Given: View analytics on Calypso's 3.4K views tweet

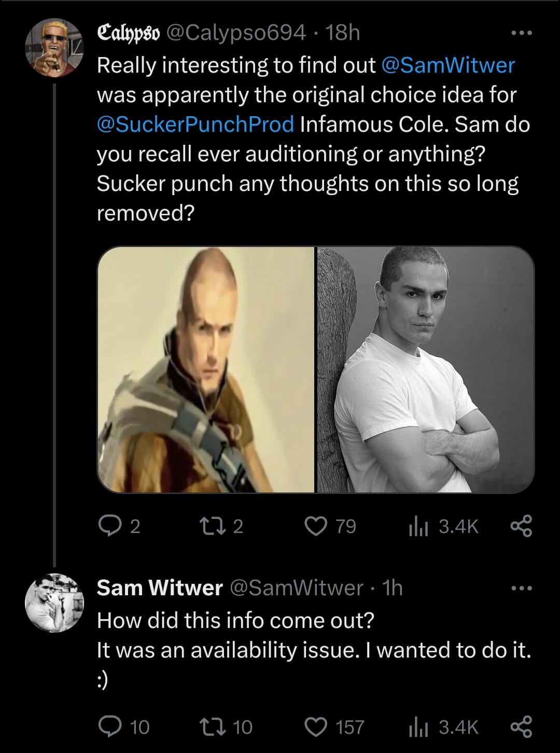Looking at the screenshot, I should (x=417, y=527).
